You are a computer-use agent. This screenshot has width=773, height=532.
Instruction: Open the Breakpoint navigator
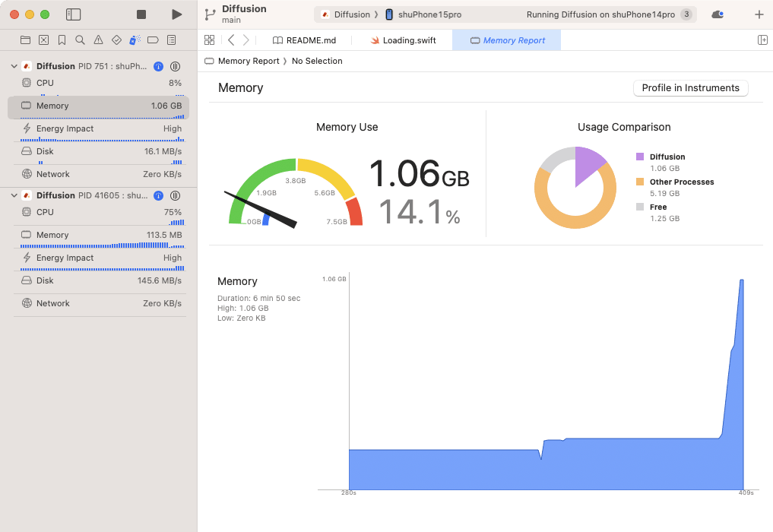[154, 40]
